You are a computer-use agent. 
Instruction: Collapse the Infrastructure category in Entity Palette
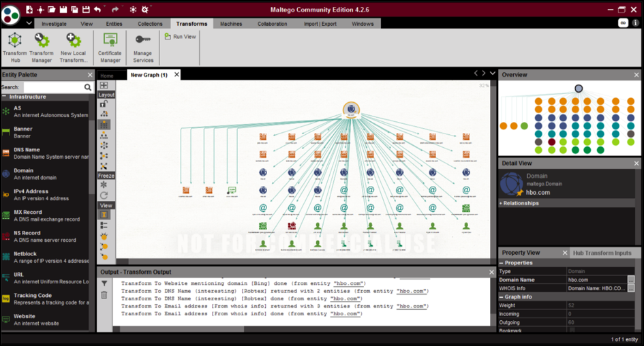(4, 97)
